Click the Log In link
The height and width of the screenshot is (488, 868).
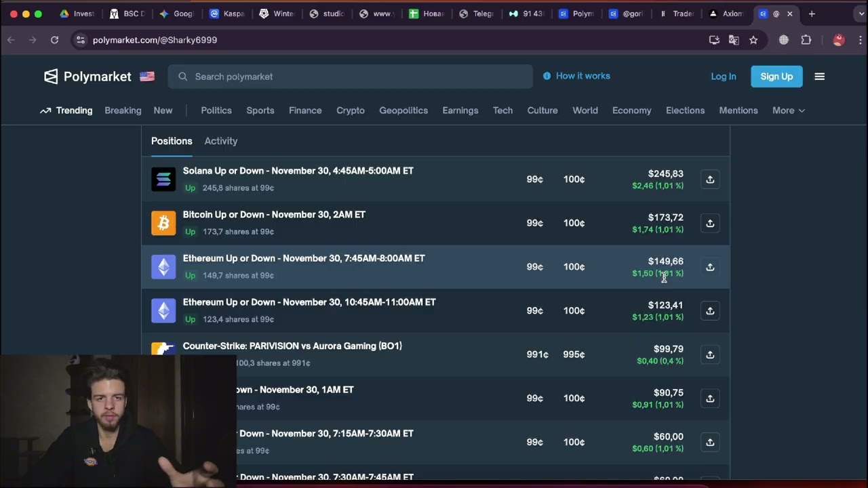724,77
